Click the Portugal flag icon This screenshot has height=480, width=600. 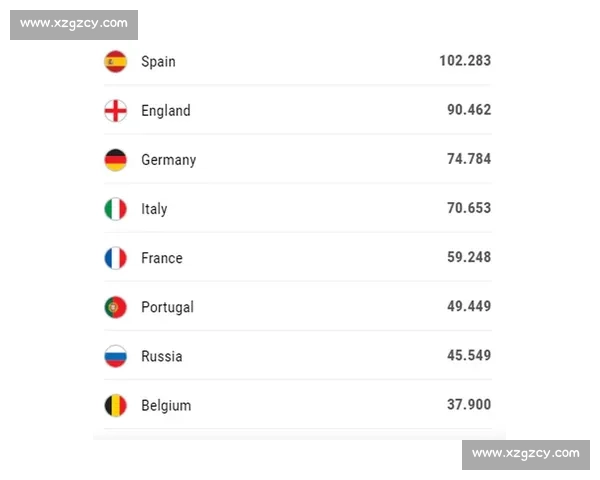(x=116, y=307)
